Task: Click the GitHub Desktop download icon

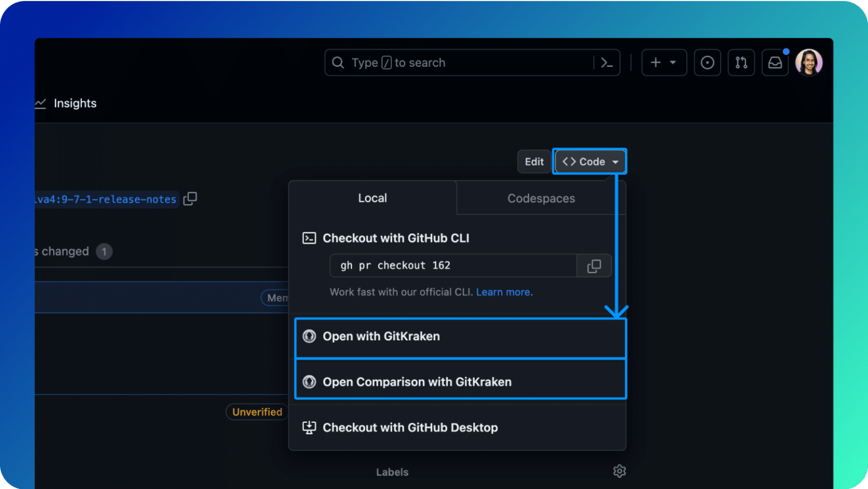Action: click(309, 427)
